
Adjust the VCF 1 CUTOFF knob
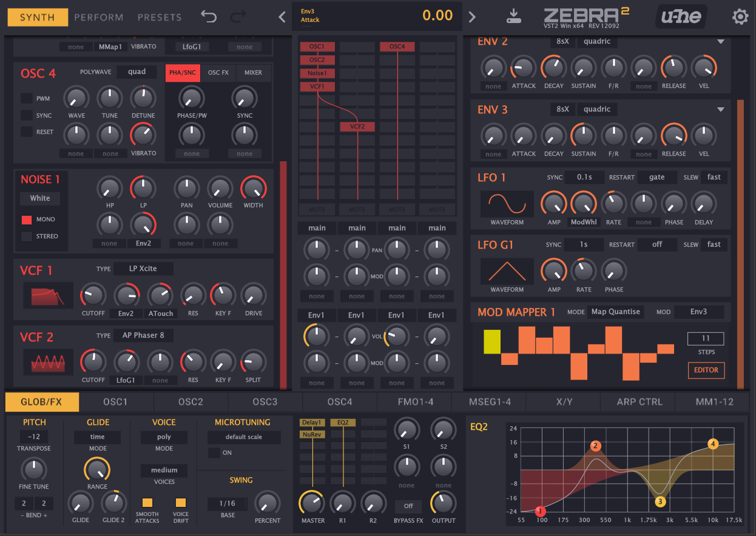93,295
